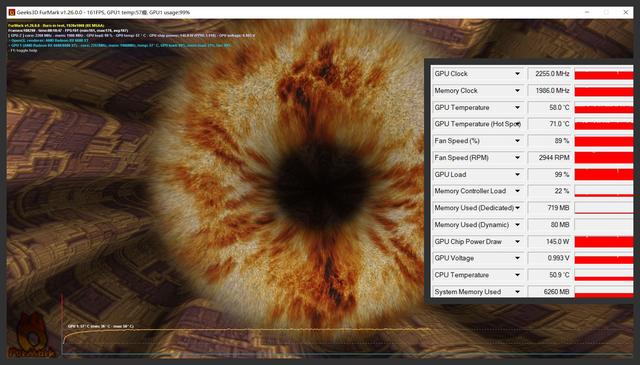The width and height of the screenshot is (640, 365).
Task: Click the Geeks3D FurMark title bar text
Action: click(x=103, y=13)
